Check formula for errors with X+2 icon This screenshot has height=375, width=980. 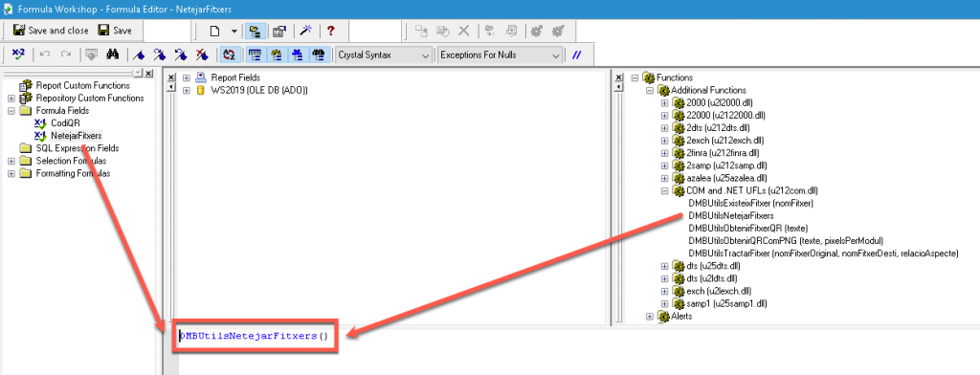click(x=18, y=55)
